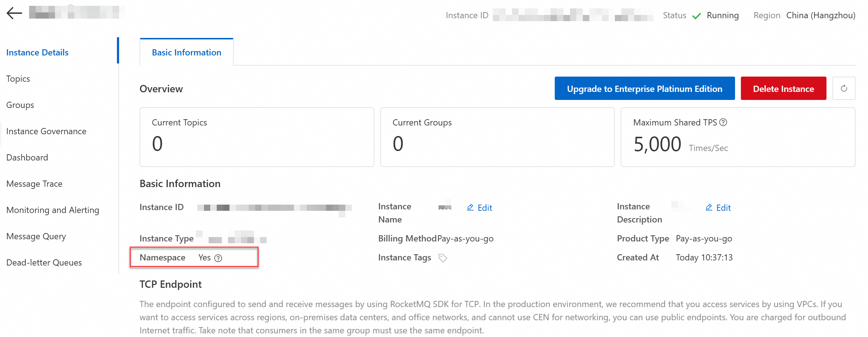
Task: Go to Dead-letter Queues
Action: click(44, 263)
